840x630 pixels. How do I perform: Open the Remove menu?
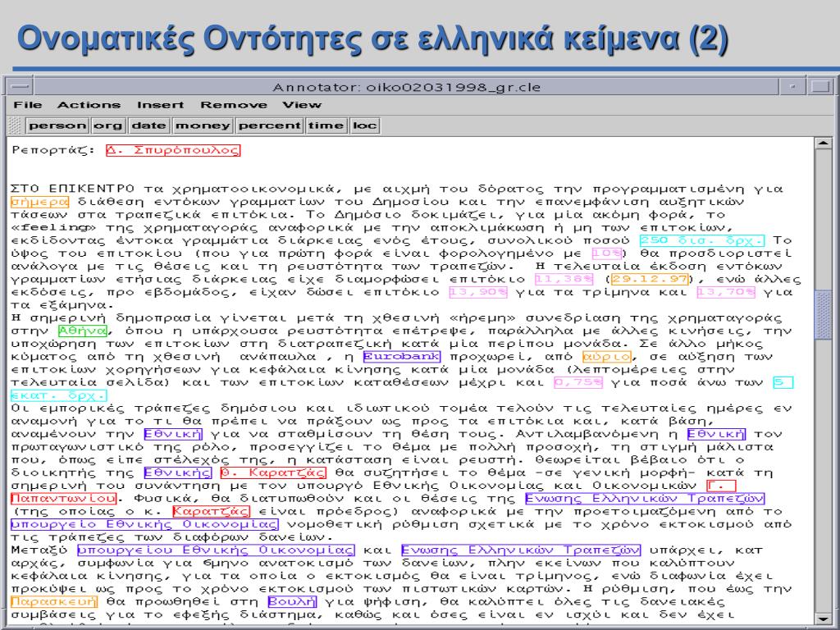click(x=234, y=105)
